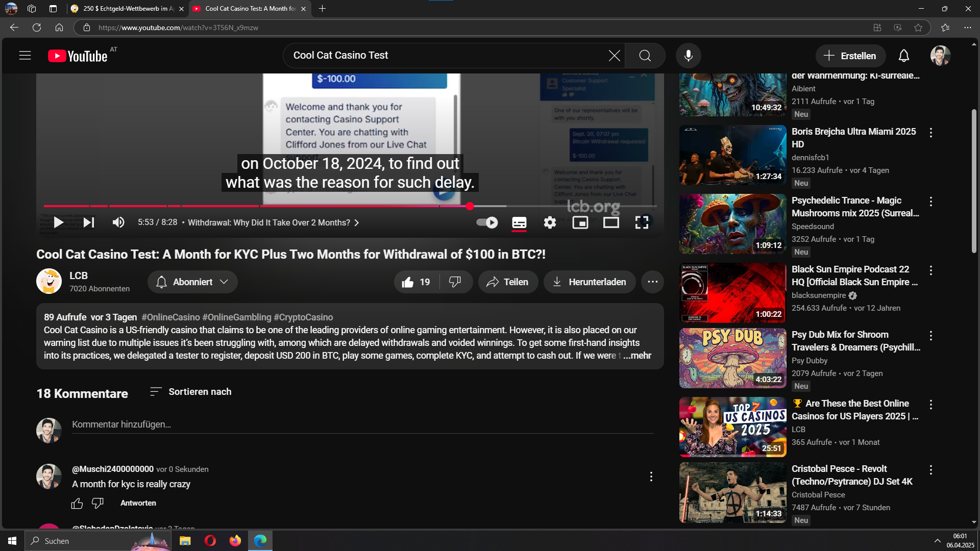This screenshot has height=551, width=980.
Task: Click Erstellen to create content
Action: coord(850,56)
